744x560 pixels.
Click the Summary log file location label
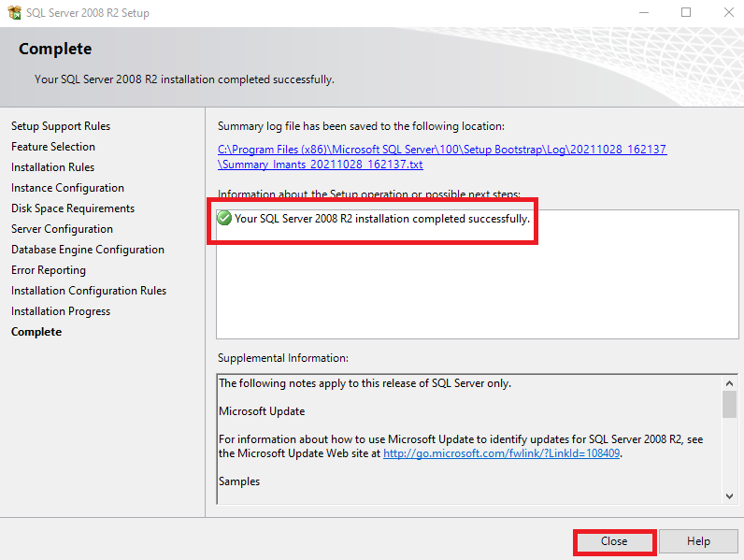(361, 126)
